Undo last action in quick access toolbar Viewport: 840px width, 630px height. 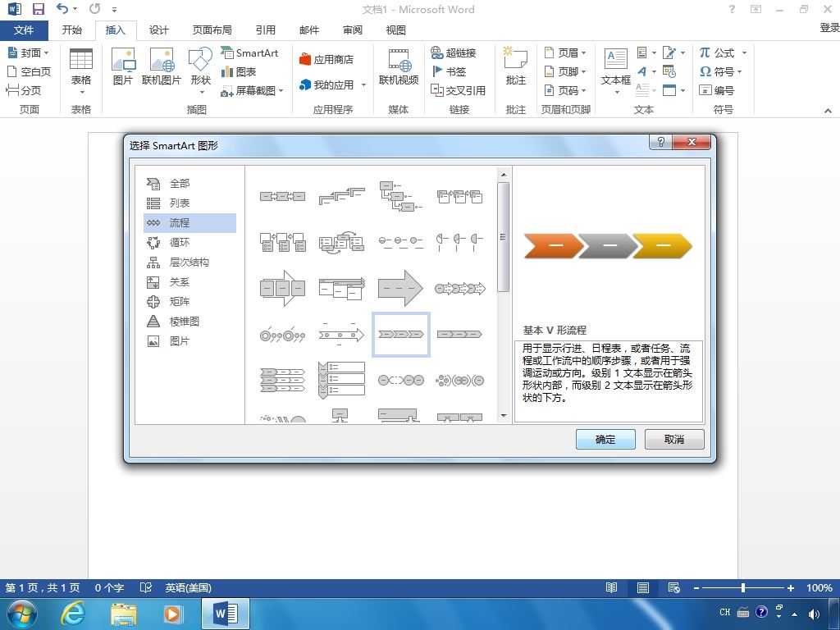[62, 9]
